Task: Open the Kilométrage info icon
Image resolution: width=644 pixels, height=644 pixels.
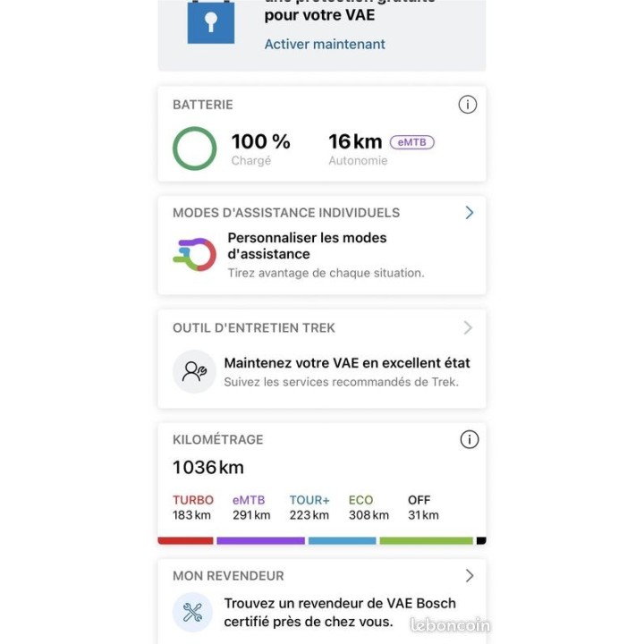Action: [469, 439]
